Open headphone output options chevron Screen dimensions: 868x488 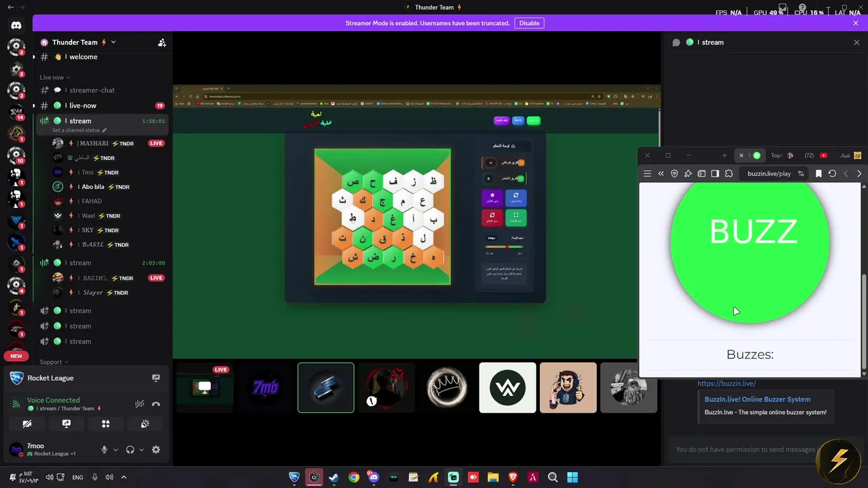point(141,449)
